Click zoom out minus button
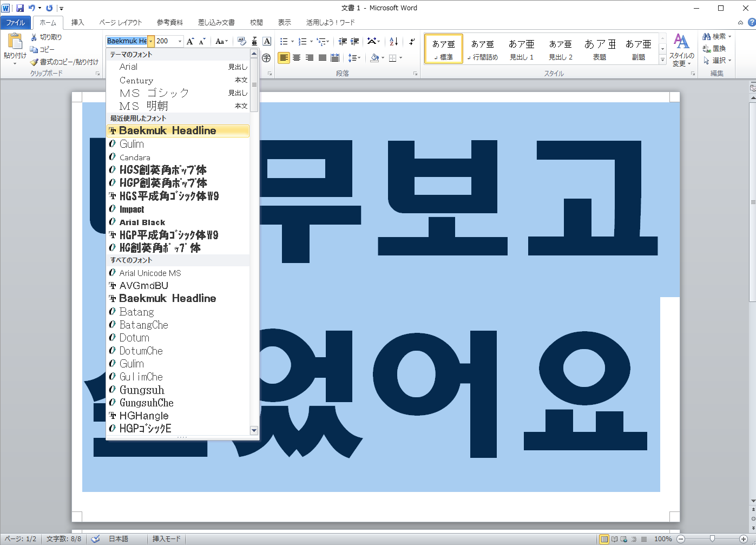The width and height of the screenshot is (756, 545). [681, 539]
